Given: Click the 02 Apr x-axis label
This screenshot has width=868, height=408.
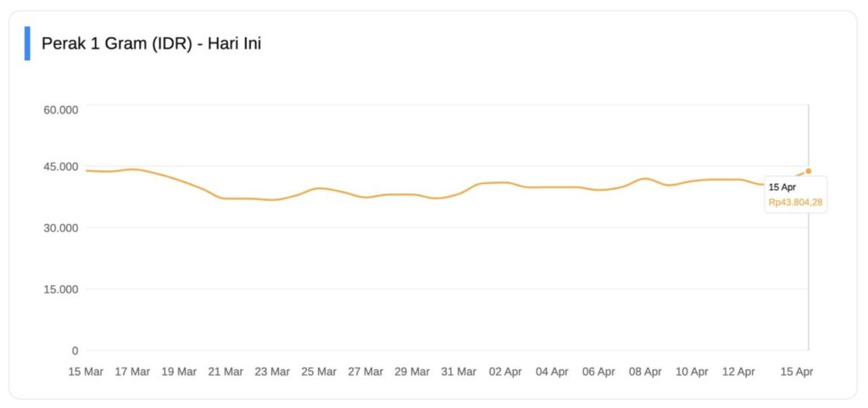Looking at the screenshot, I should [505, 372].
